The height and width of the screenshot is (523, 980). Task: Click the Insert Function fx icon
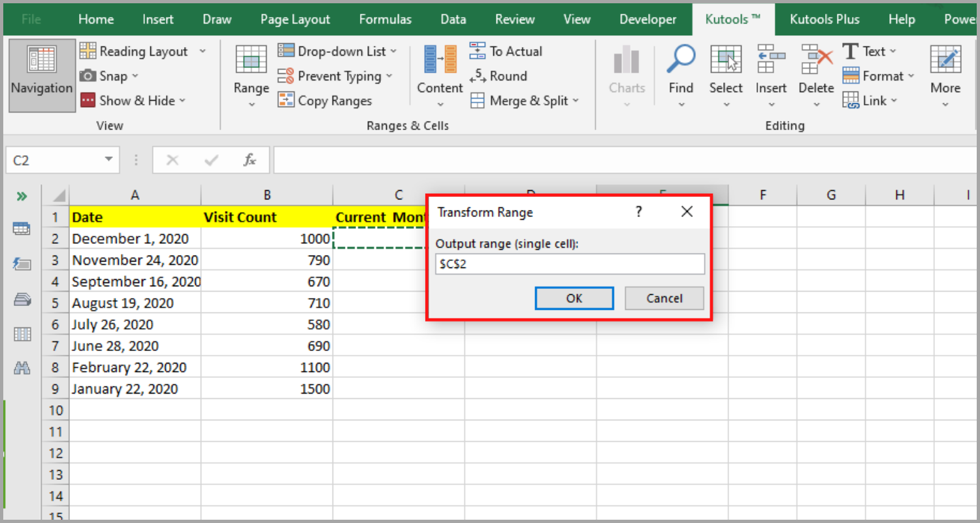pyautogui.click(x=250, y=160)
